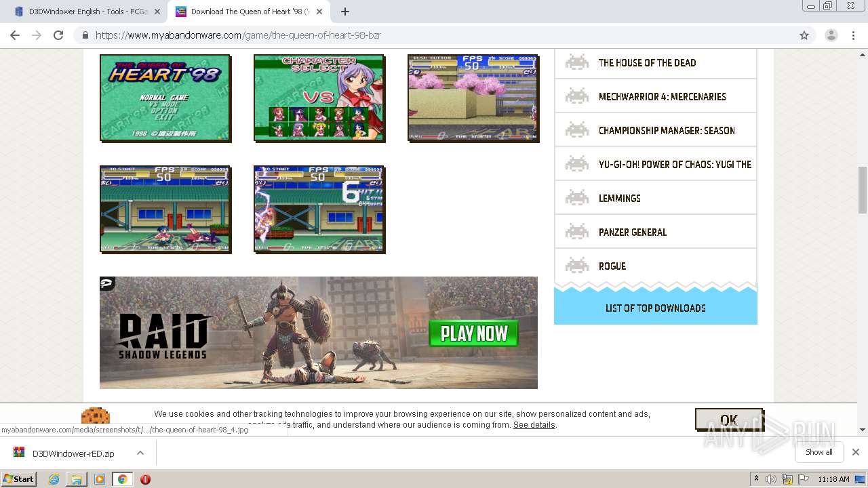
Task: Open the List of Top Downloads
Action: 655,308
